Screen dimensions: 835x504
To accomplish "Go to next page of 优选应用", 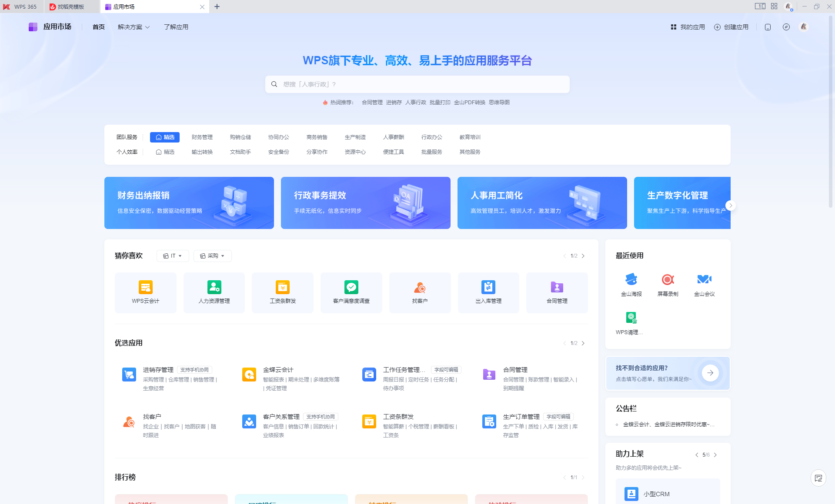I will pyautogui.click(x=583, y=343).
